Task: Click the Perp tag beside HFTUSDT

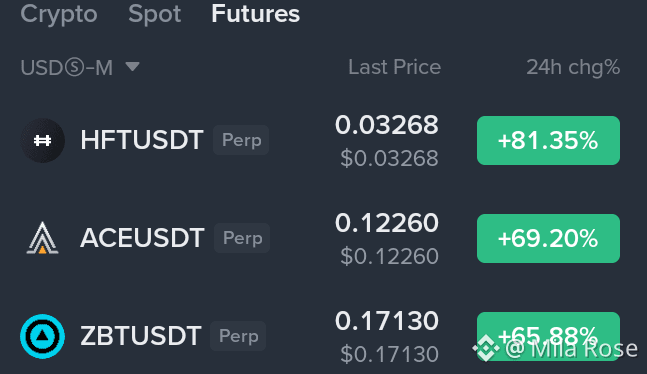Action: pyautogui.click(x=241, y=140)
